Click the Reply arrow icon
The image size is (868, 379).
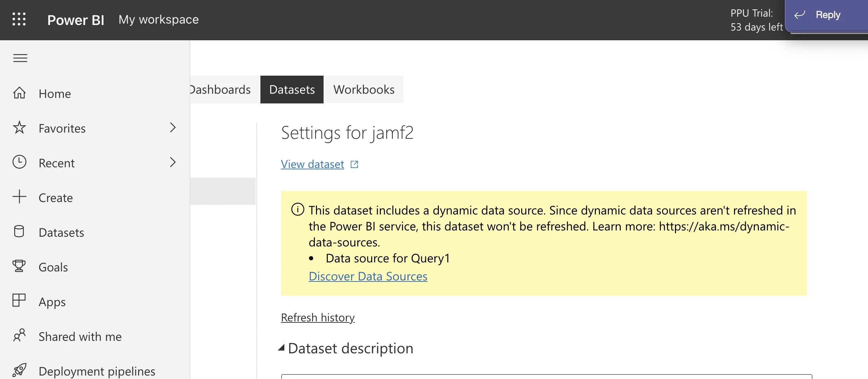[800, 15]
